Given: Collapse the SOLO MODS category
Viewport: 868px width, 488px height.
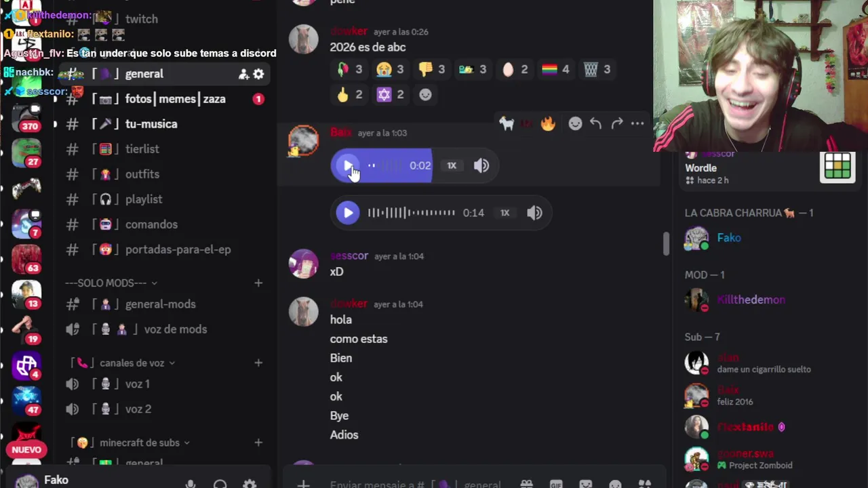Looking at the screenshot, I should pos(111,283).
